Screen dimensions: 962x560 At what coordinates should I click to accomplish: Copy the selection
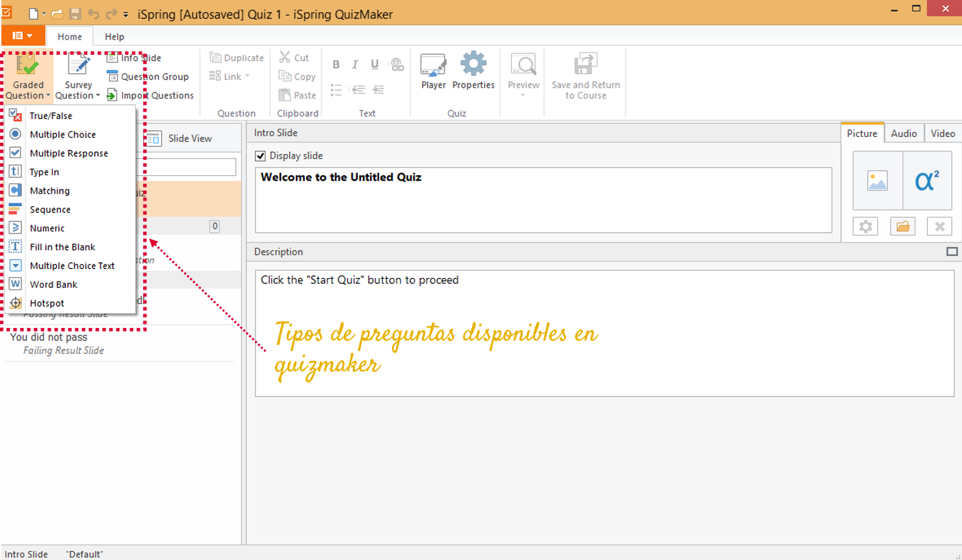coord(297,77)
